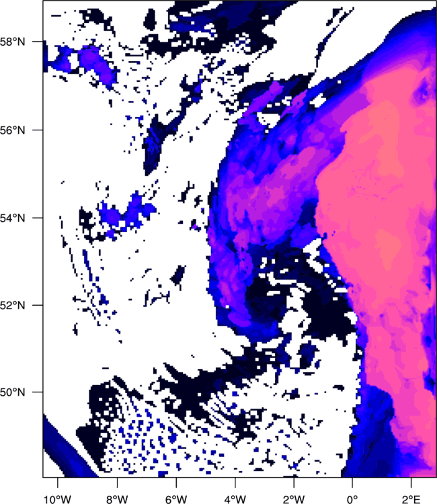This screenshot has width=437, height=504.
Task: Click the tick mark beside 54°N
Action: click(x=37, y=218)
